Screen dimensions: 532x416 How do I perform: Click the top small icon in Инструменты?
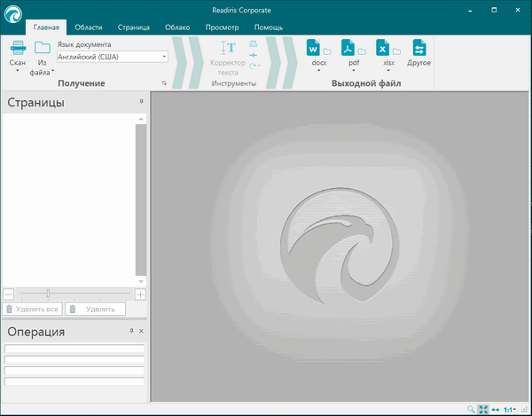[253, 43]
